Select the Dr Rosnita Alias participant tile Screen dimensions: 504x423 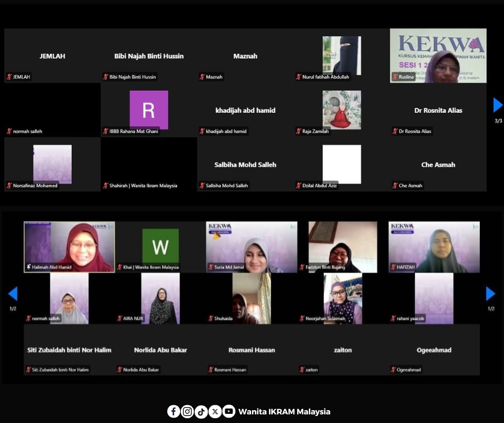(x=438, y=111)
